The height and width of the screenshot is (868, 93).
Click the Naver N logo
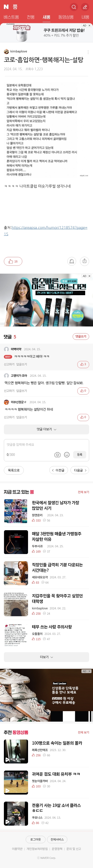6,7
